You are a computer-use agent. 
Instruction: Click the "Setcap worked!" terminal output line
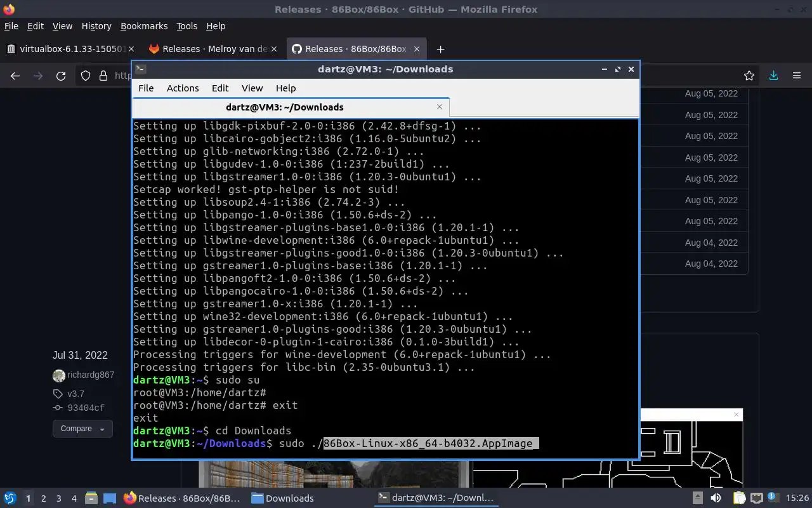266,189
